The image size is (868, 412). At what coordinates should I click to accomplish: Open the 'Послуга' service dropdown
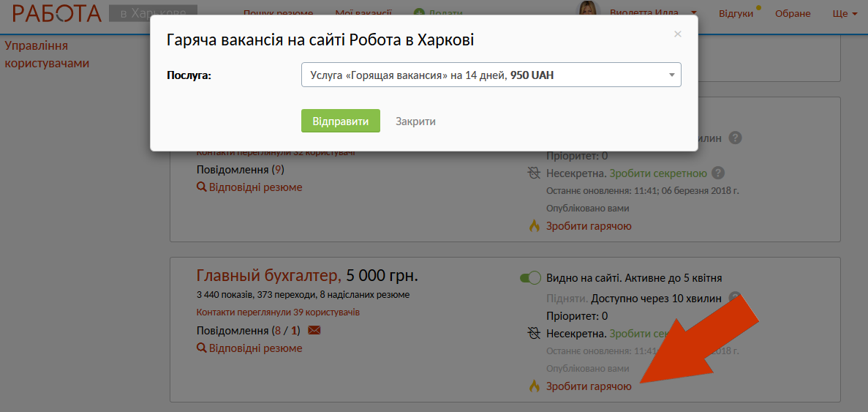(x=491, y=75)
